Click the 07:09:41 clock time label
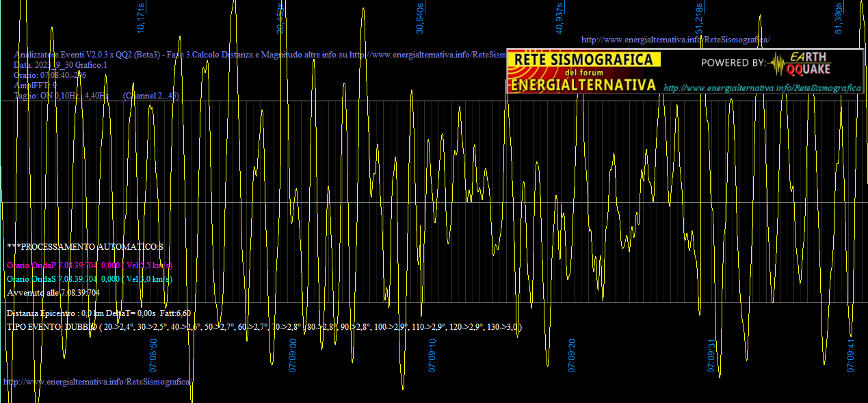Image resolution: width=868 pixels, height=403 pixels. [851, 354]
